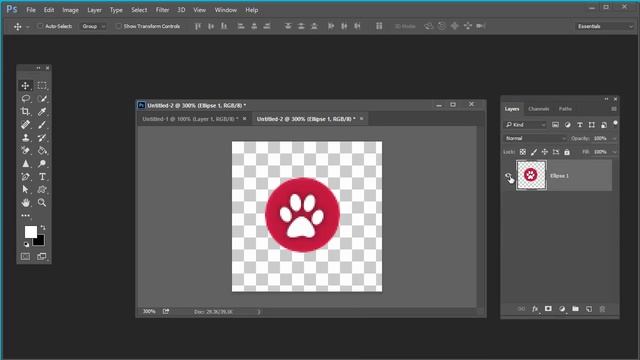Hide the Ellipse 1 layer visibility eye
Viewport: 640px width, 360px height.
[509, 176]
